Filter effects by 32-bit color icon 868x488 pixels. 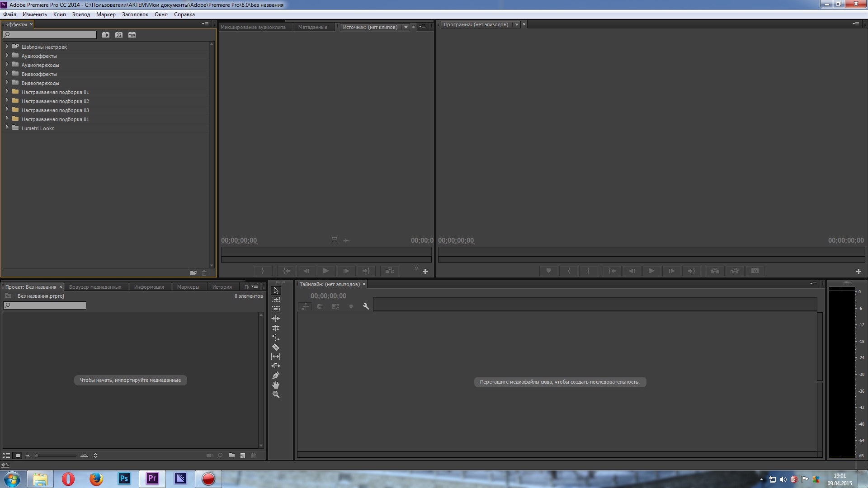click(119, 35)
